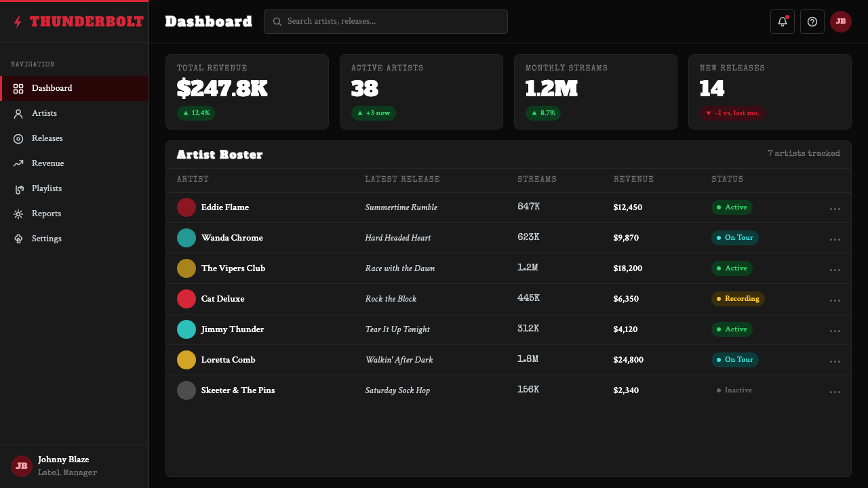The height and width of the screenshot is (488, 868).
Task: Click the Playlists music note icon
Action: pyautogui.click(x=18, y=188)
